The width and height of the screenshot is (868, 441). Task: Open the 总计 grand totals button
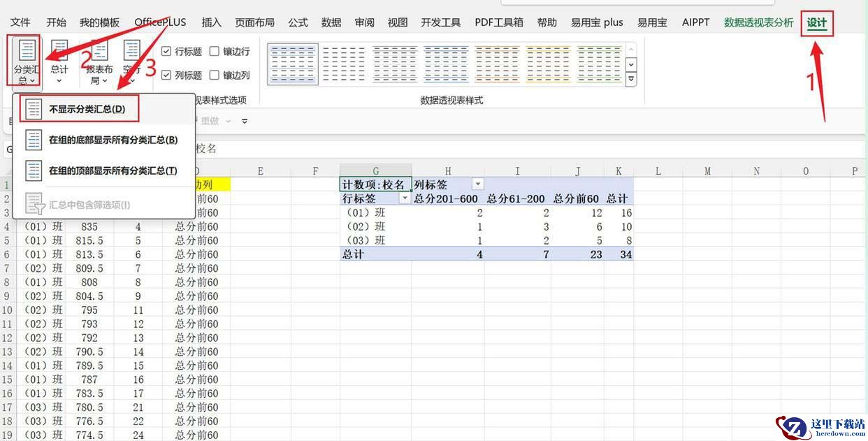tap(59, 61)
